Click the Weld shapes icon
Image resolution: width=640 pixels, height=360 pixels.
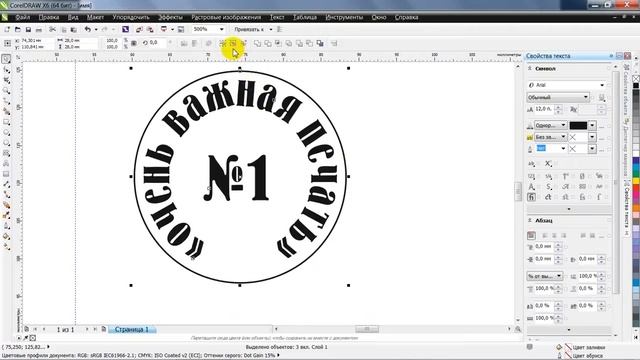click(x=257, y=43)
